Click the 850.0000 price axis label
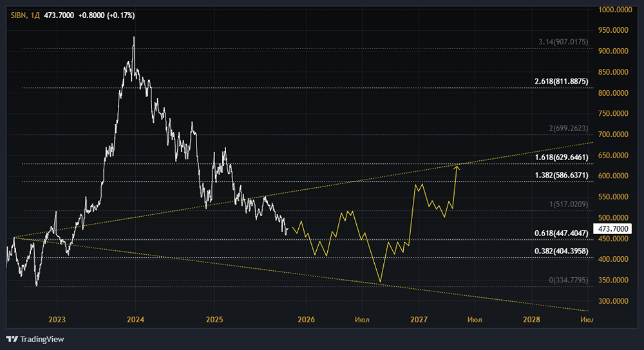 (613, 72)
